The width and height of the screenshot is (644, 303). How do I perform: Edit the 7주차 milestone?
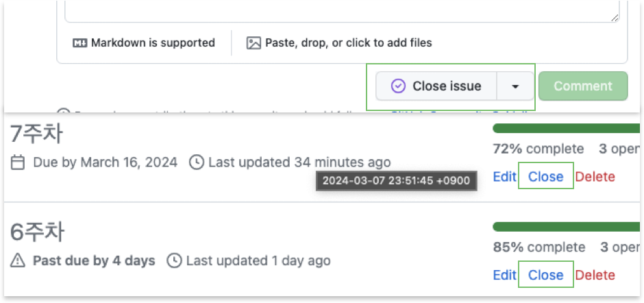pos(504,177)
